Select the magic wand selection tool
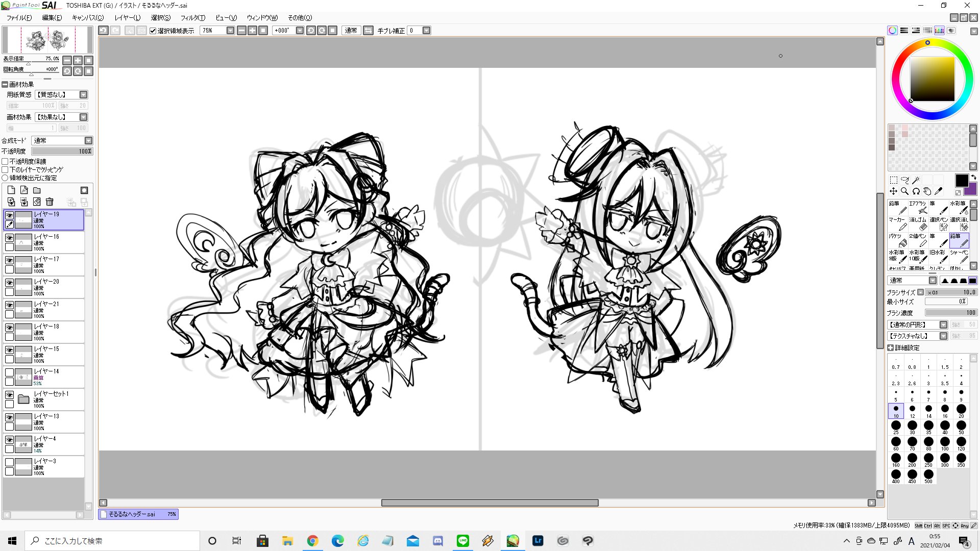This screenshot has width=980, height=551. point(916,180)
